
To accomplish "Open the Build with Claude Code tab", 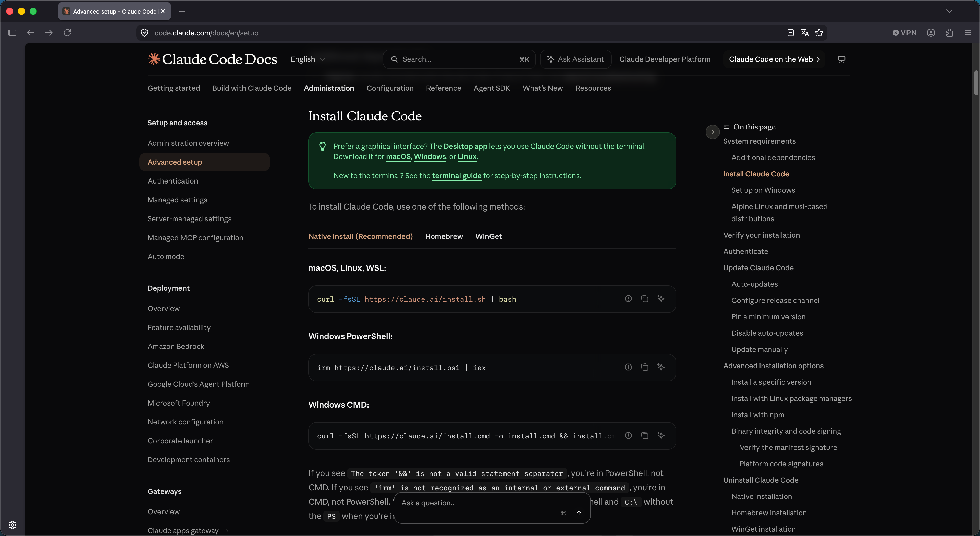I will [251, 88].
